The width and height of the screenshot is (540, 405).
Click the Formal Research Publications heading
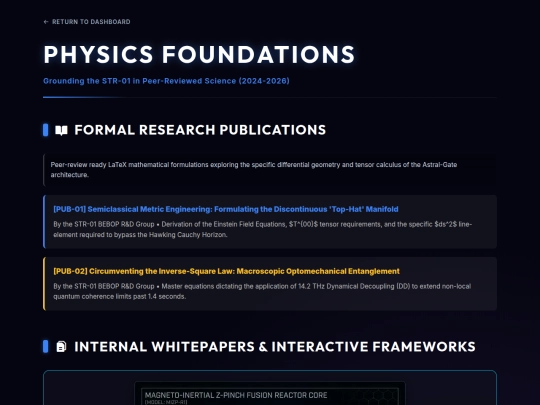(x=200, y=130)
